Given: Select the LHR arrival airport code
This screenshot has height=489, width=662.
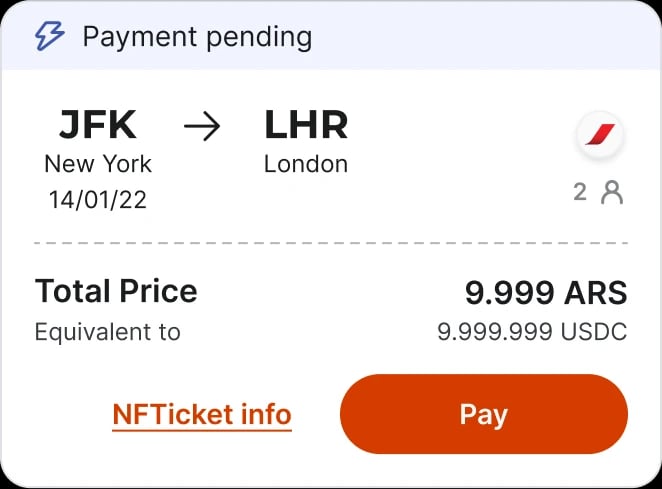Looking at the screenshot, I should click(306, 125).
